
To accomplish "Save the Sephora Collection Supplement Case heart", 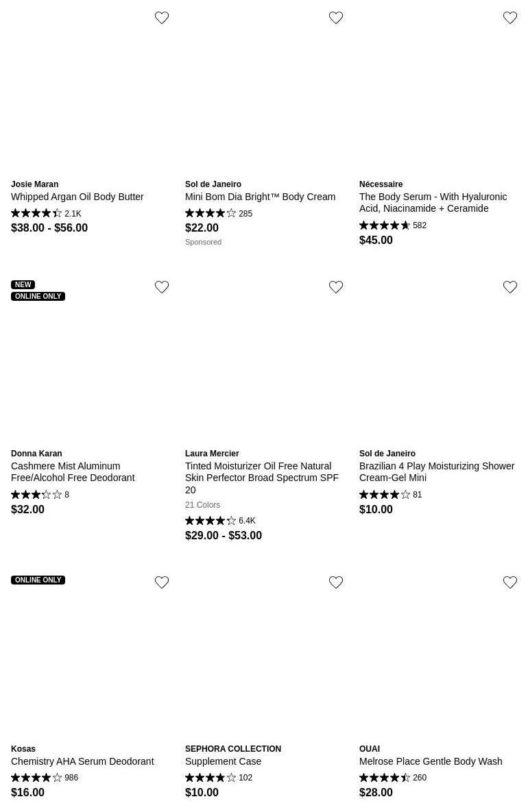I will pyautogui.click(x=336, y=582).
